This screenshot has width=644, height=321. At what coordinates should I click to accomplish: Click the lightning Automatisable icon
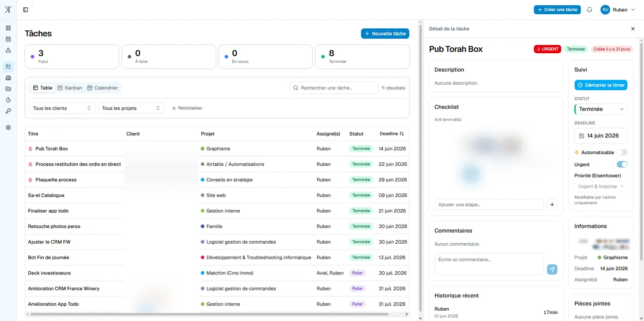[x=577, y=153]
